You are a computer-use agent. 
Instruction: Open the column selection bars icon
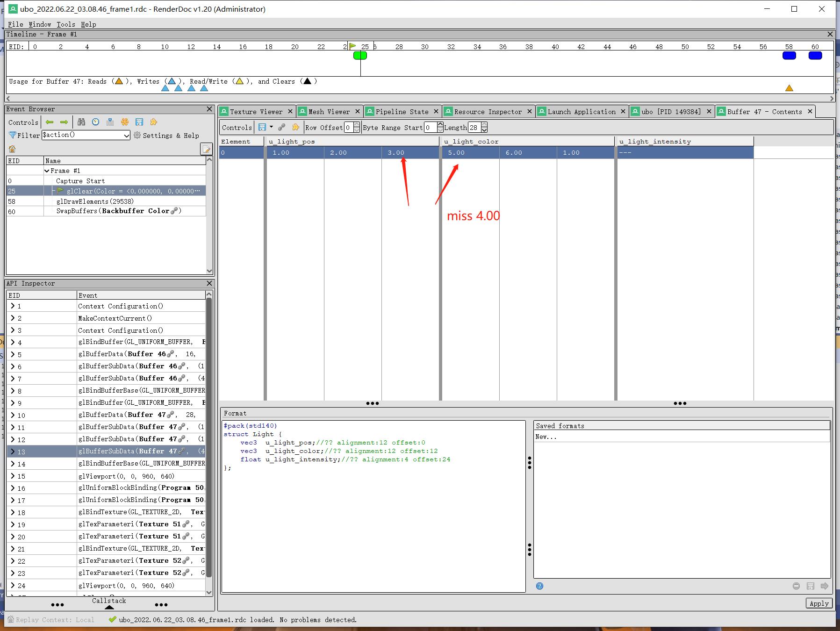110,122
